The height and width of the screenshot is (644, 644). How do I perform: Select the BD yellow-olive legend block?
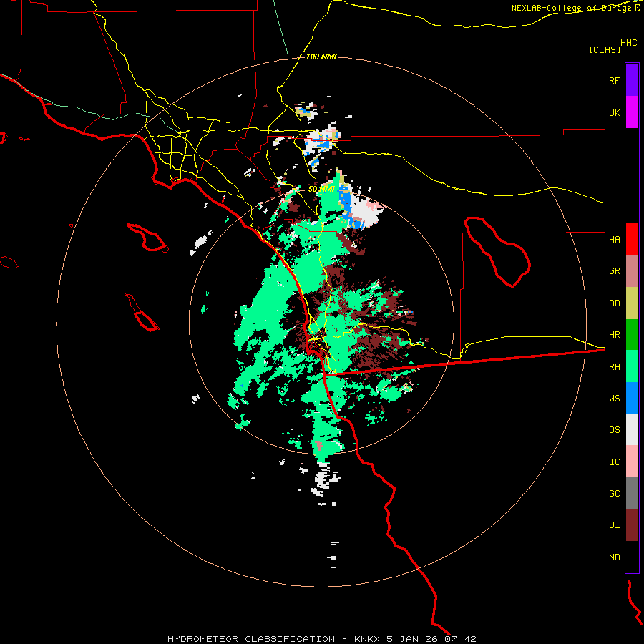632,303
